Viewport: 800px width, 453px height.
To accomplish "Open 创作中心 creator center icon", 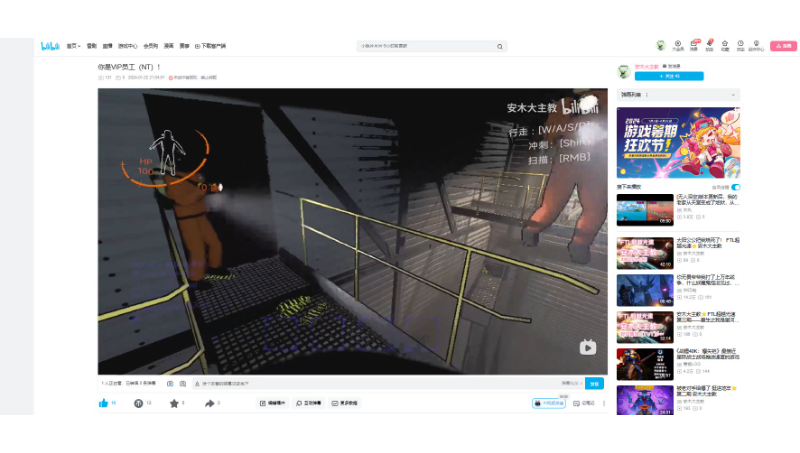I will coord(756,45).
